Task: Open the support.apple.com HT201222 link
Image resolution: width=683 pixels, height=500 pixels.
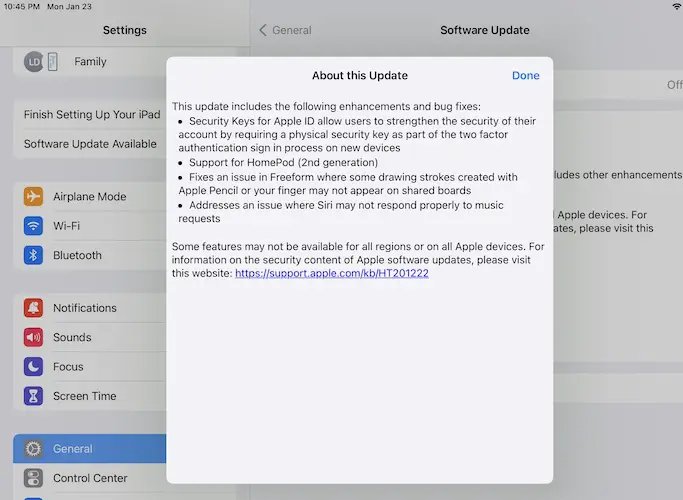Action: tap(332, 273)
